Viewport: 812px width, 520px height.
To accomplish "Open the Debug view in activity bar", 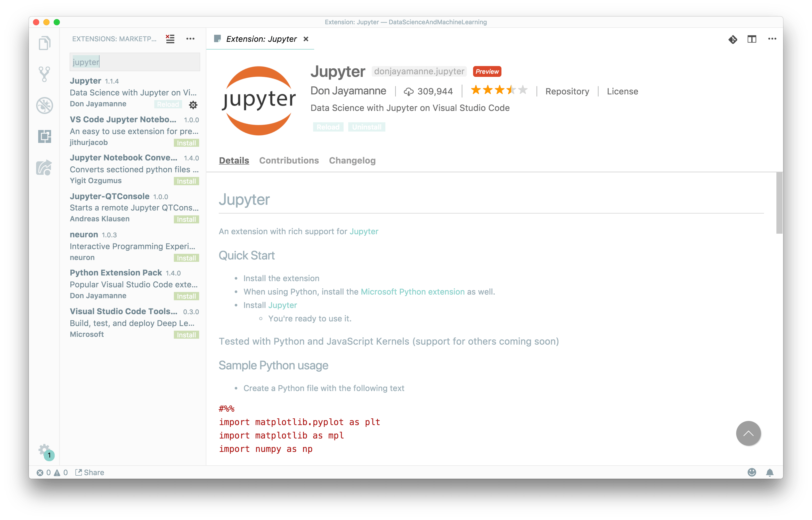I will point(44,105).
